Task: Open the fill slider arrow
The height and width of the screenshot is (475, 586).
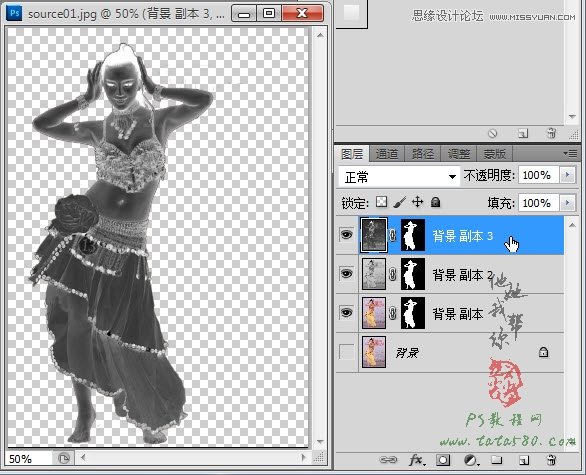Action: tap(568, 203)
